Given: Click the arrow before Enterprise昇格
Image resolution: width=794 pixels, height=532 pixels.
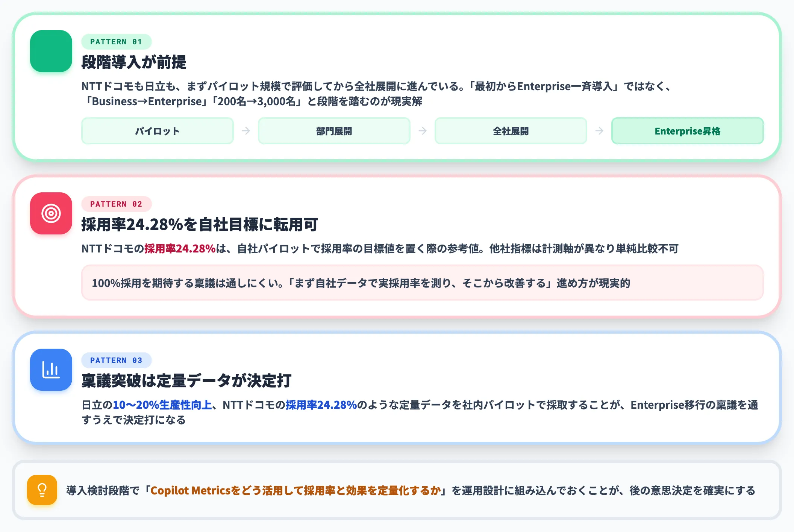Looking at the screenshot, I should (x=599, y=131).
